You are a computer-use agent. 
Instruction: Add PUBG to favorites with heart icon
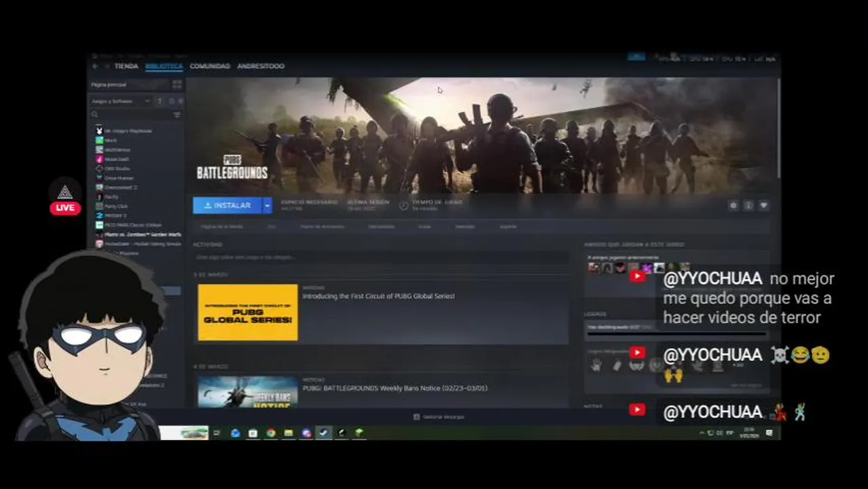763,205
